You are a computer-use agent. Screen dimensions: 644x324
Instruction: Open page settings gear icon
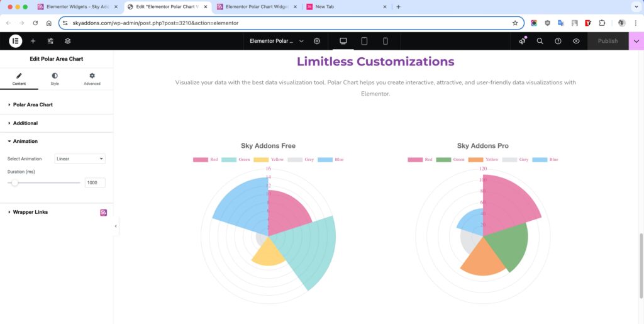(x=317, y=41)
